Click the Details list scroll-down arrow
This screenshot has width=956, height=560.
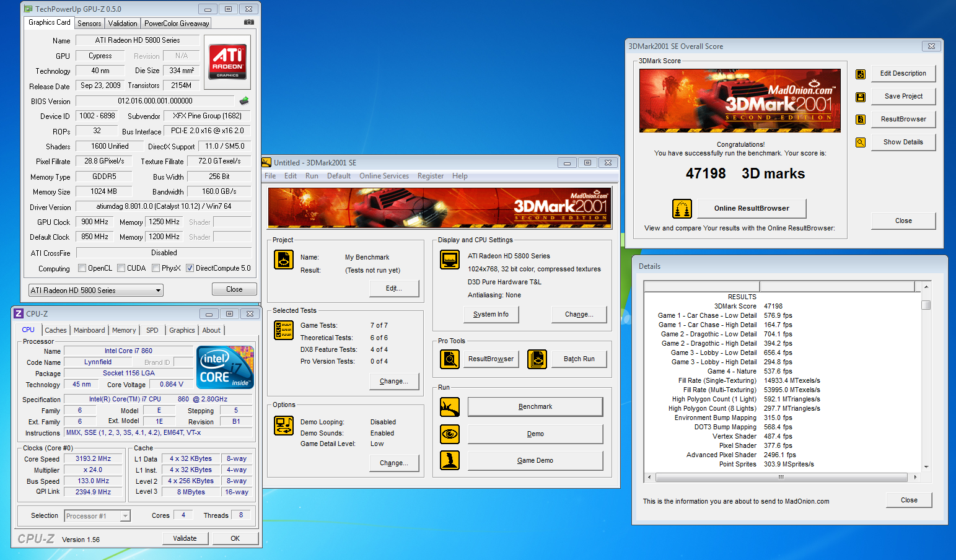click(x=926, y=467)
